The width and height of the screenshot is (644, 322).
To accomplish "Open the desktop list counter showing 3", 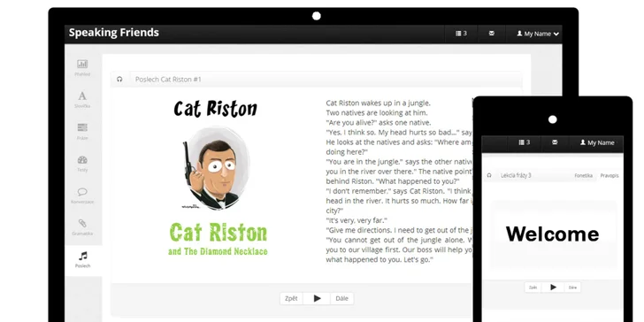I will point(461,34).
